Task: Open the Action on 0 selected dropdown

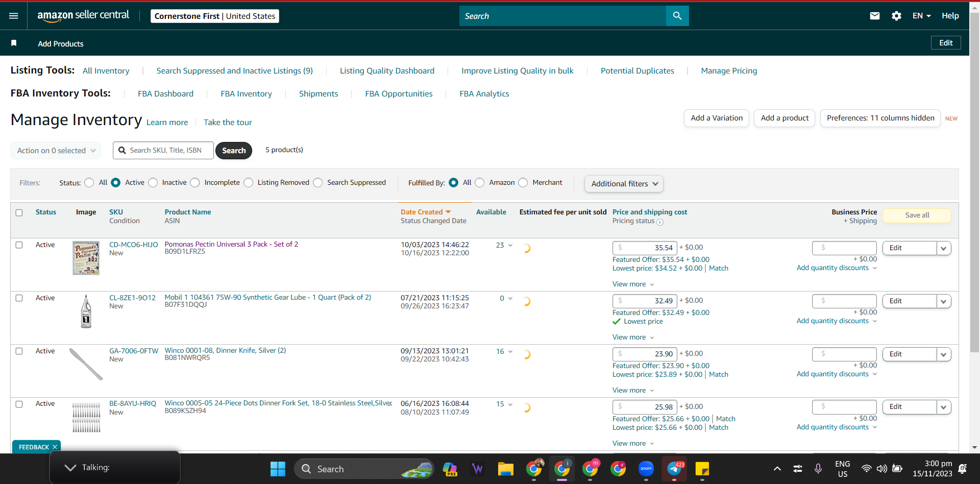Action: click(56, 151)
